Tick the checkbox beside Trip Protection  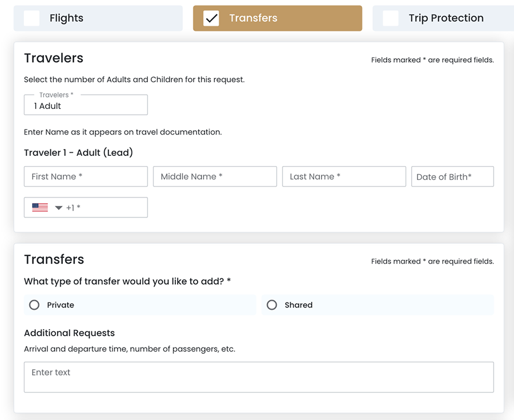point(391,18)
